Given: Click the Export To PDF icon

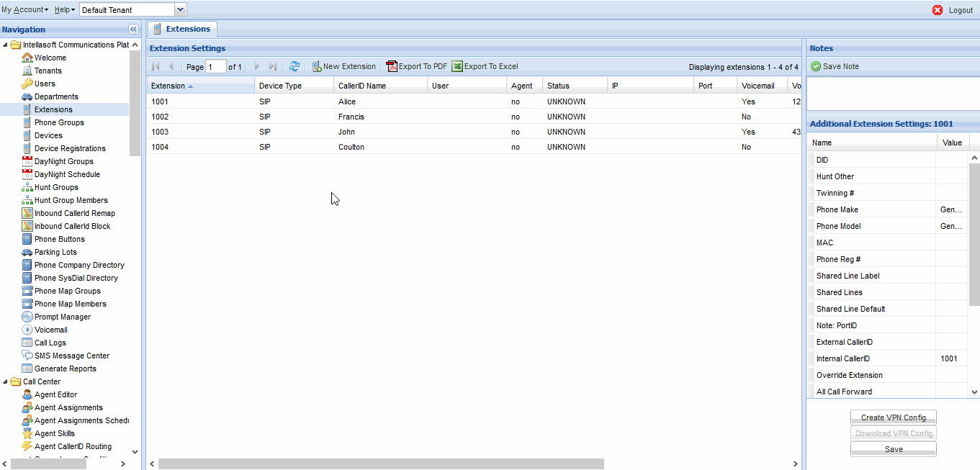Looking at the screenshot, I should click(x=392, y=66).
